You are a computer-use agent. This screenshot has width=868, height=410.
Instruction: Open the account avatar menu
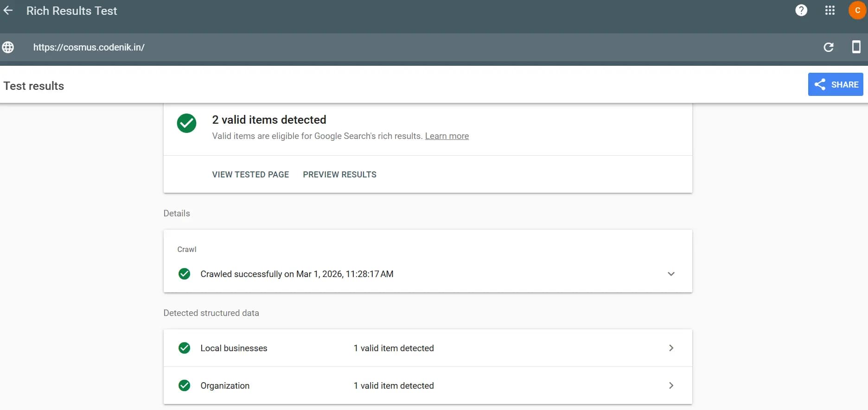click(x=857, y=10)
